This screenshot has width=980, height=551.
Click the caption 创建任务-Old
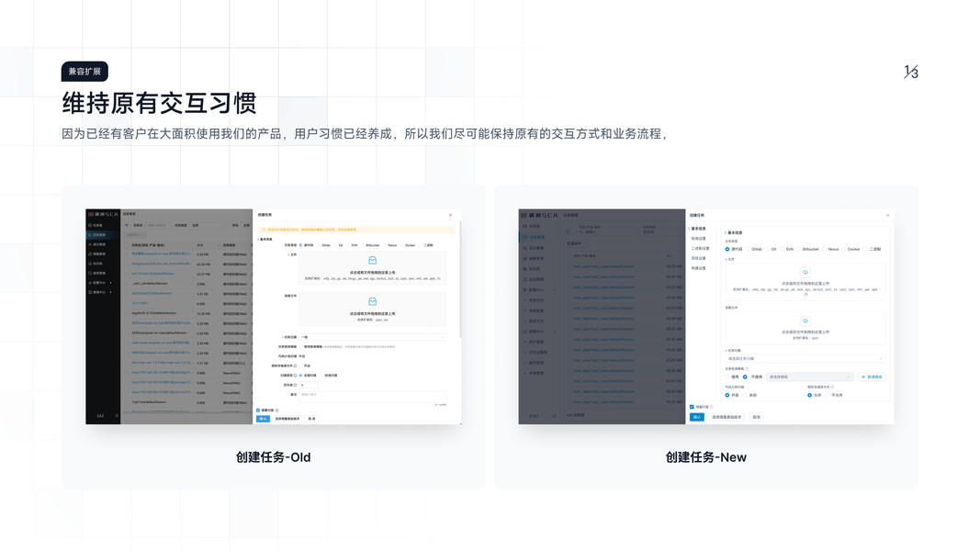click(273, 457)
